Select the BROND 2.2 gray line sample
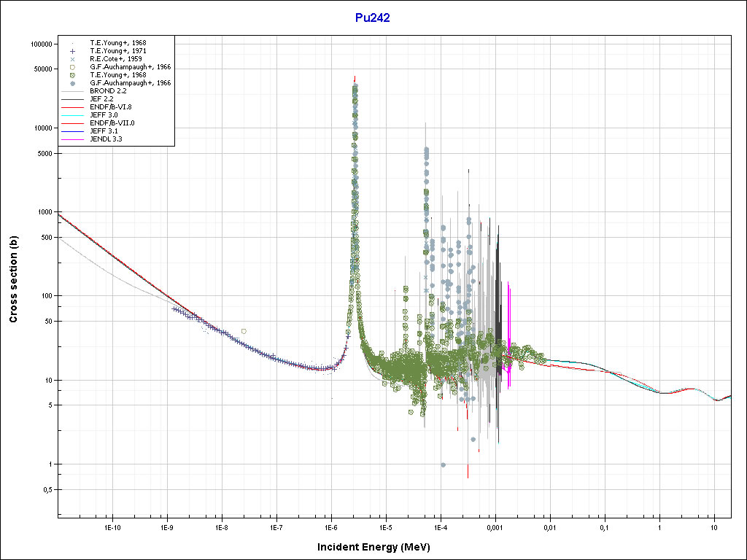 pyautogui.click(x=73, y=91)
